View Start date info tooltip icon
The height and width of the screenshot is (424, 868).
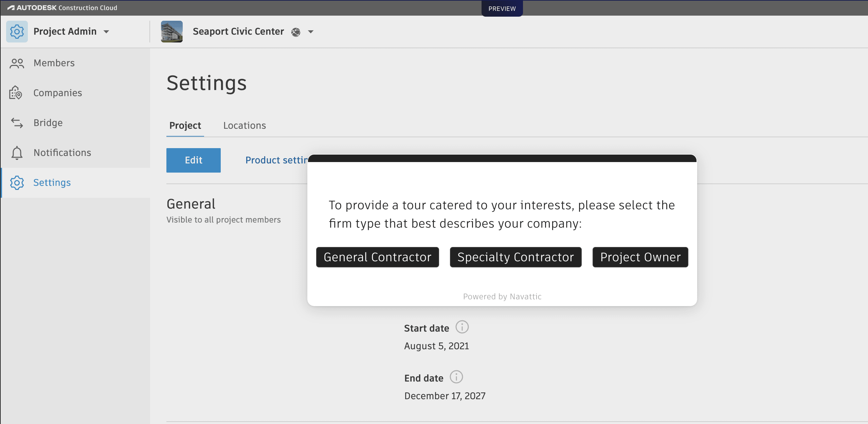[x=463, y=327]
